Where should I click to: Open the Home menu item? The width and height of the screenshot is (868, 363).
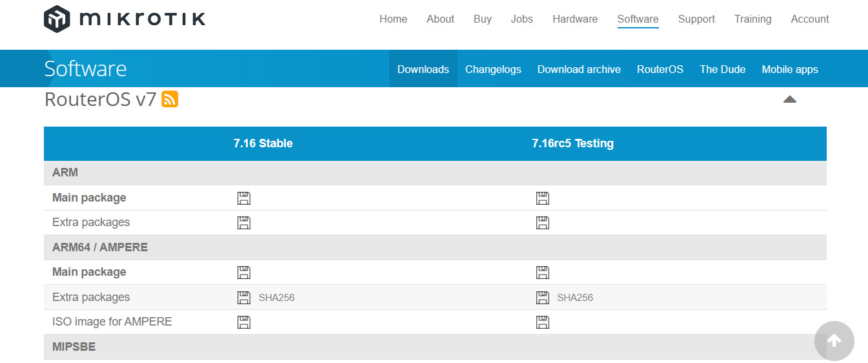pos(393,19)
